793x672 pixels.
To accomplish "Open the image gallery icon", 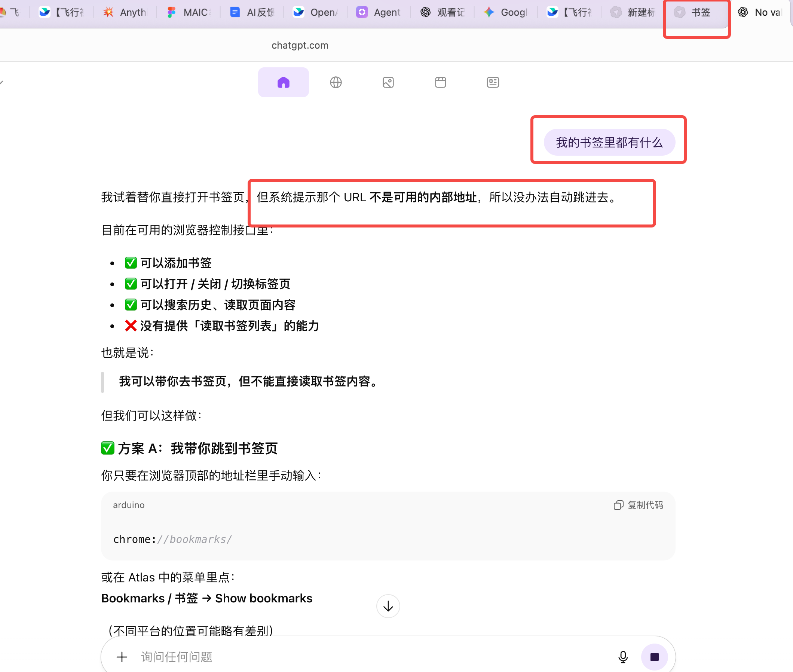I will point(388,82).
